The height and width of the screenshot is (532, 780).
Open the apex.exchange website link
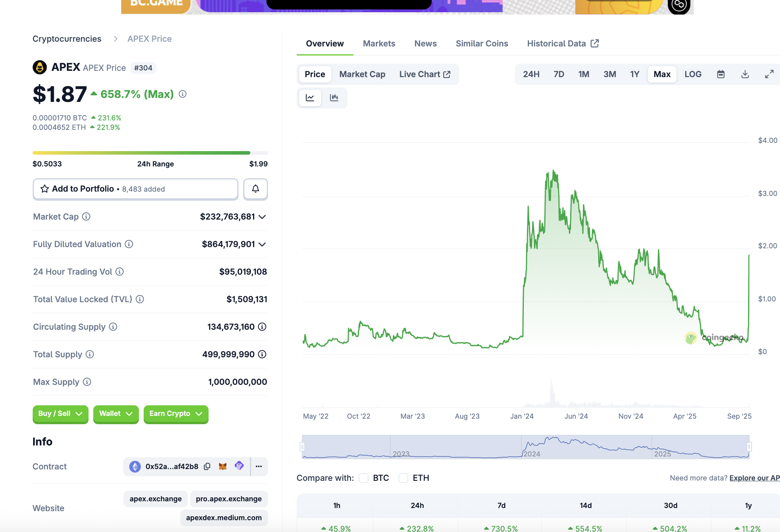tap(155, 499)
